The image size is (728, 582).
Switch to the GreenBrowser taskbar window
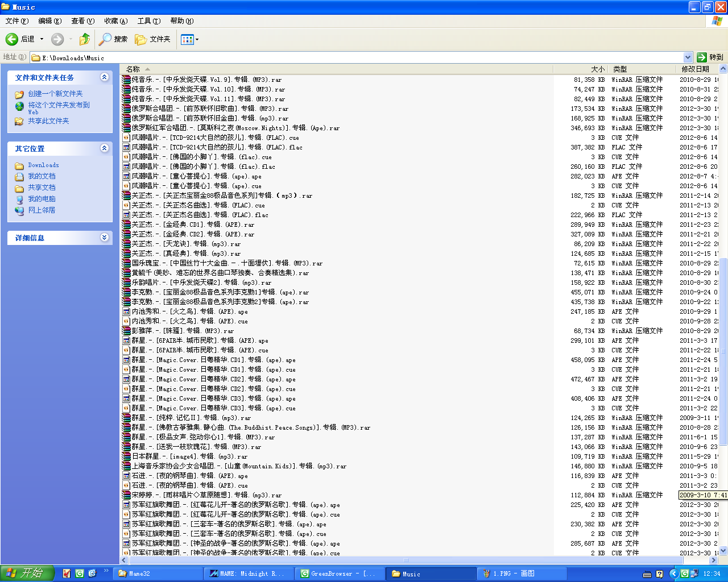(x=338, y=573)
